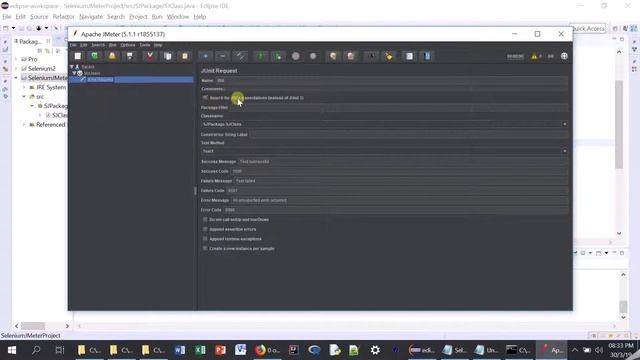This screenshot has width=640, height=360.
Task: Expand the Pro project in Eclipse Package Explorer
Action: 16,59
